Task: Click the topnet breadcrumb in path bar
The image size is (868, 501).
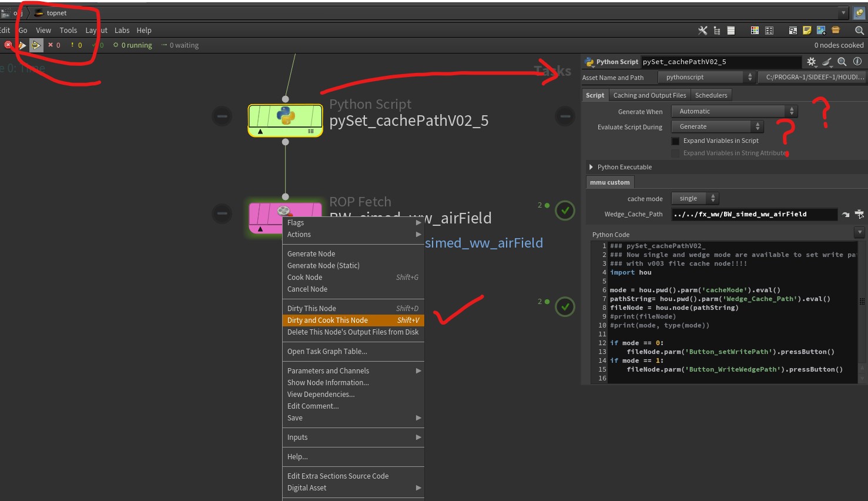Action: click(x=56, y=13)
